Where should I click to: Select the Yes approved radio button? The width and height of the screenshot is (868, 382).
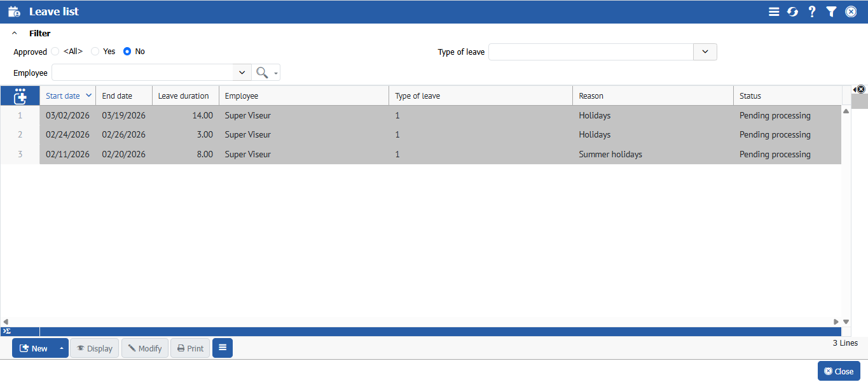point(95,52)
